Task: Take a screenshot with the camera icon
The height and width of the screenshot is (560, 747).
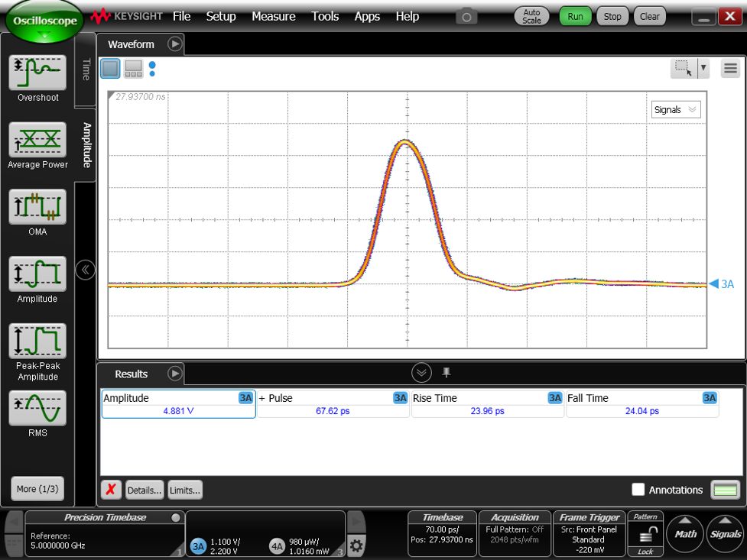Action: pos(466,17)
